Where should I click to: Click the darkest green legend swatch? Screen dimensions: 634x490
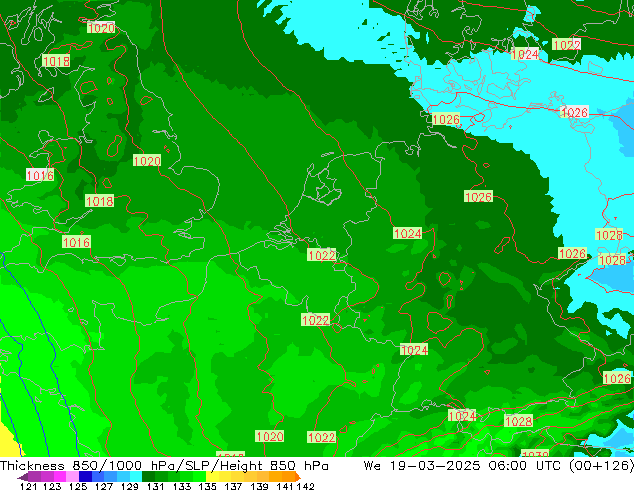(x=148, y=476)
